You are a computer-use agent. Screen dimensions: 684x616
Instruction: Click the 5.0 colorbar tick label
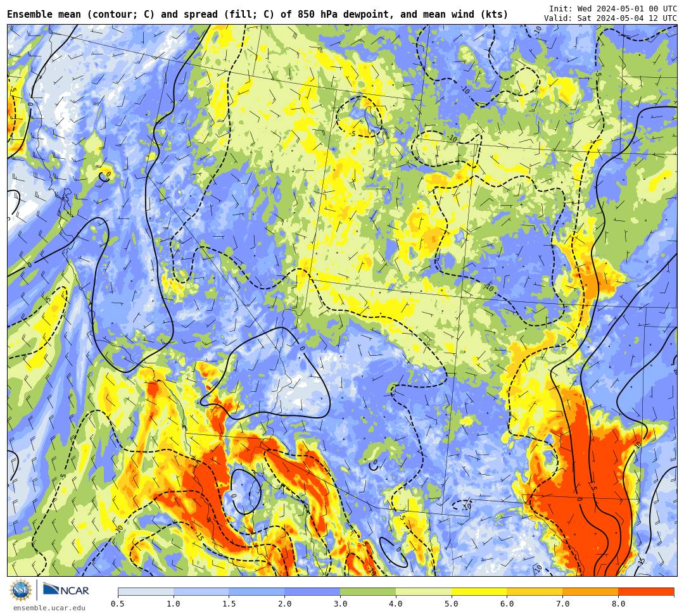452,604
